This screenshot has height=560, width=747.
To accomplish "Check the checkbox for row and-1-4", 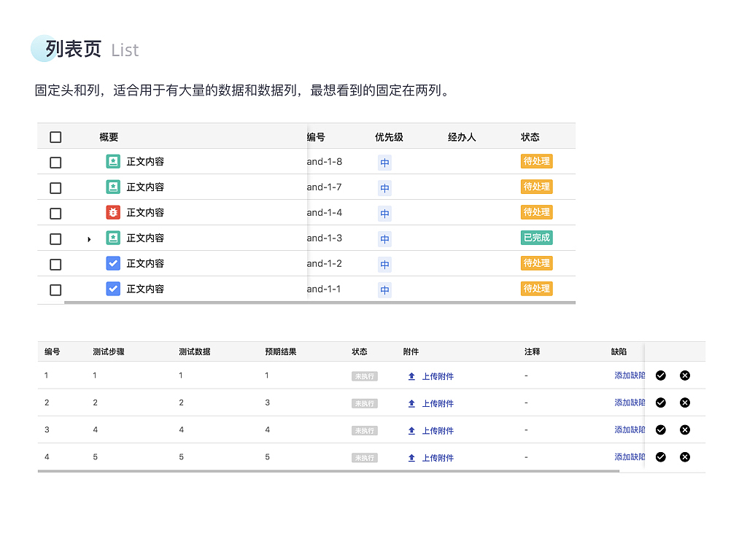I will [55, 212].
